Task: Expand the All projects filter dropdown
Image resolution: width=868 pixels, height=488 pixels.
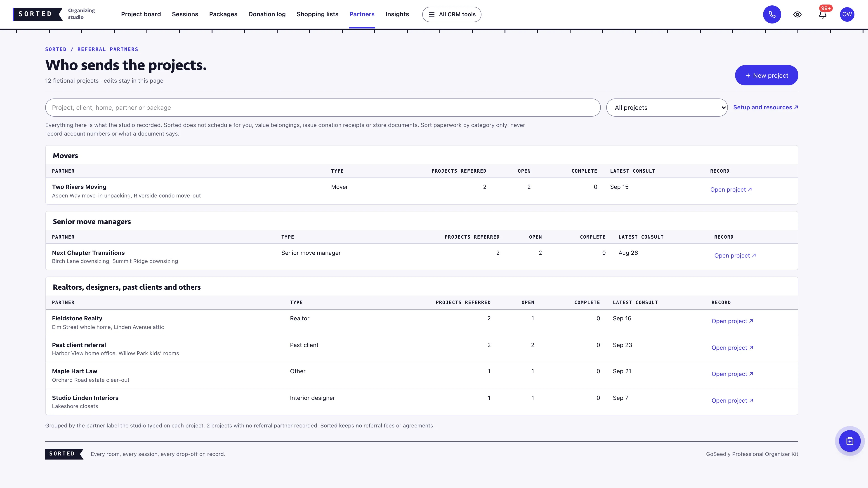Action: point(667,108)
